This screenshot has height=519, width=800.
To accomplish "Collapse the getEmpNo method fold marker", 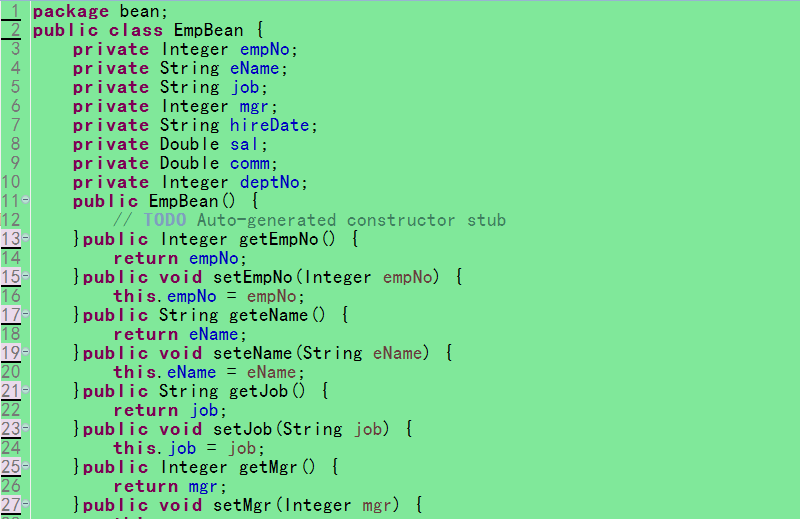I will coord(25,239).
